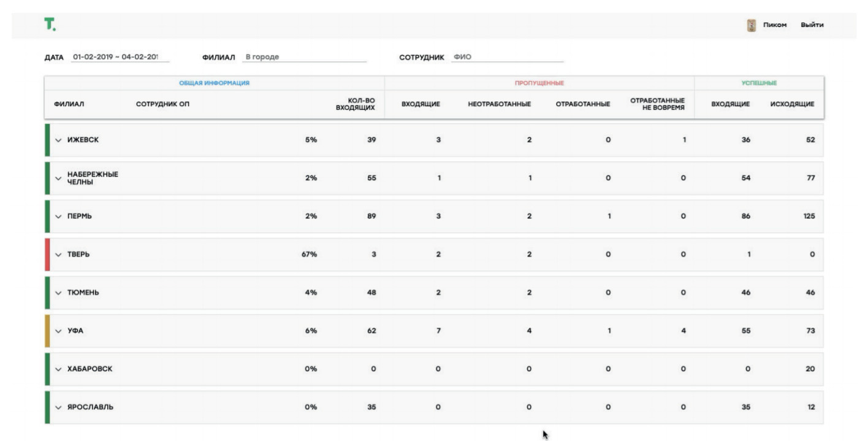Select the Пермь branch name
The image size is (868, 441).
[x=80, y=217]
